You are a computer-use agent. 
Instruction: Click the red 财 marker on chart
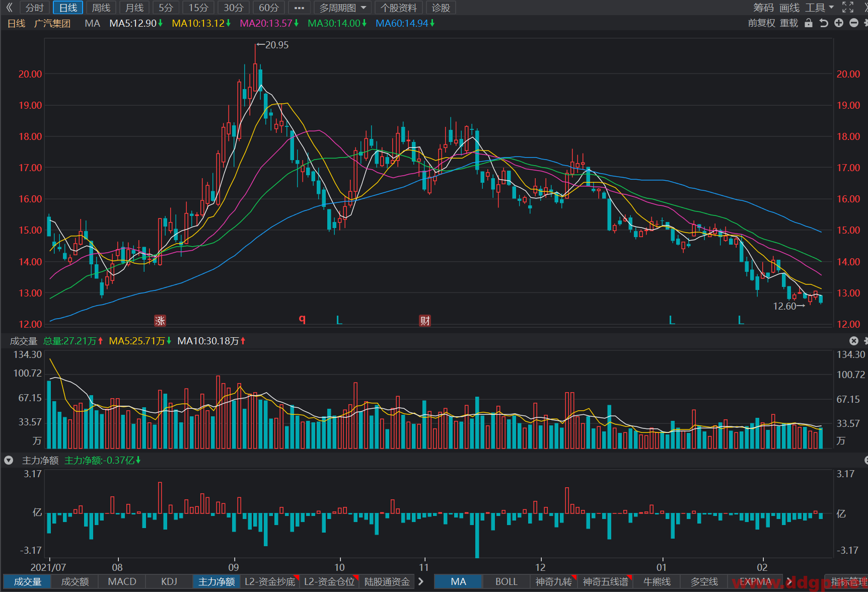click(x=425, y=321)
